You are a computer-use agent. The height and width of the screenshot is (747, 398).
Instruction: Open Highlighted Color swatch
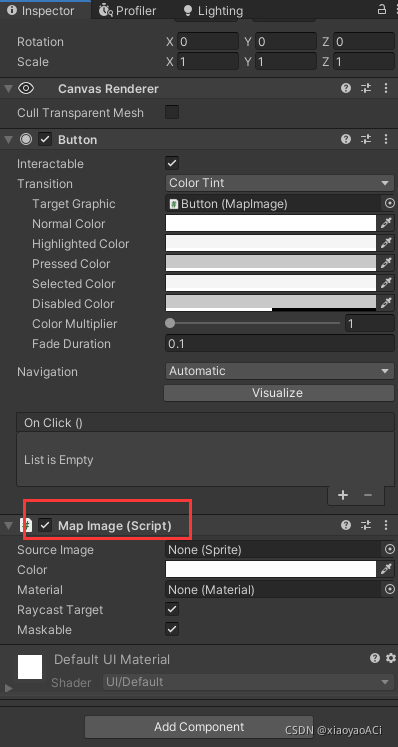[271, 243]
